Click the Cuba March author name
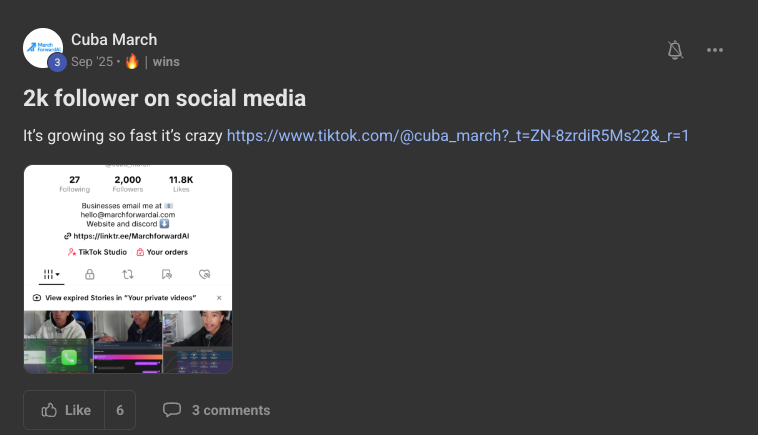The image size is (758, 435). point(114,40)
